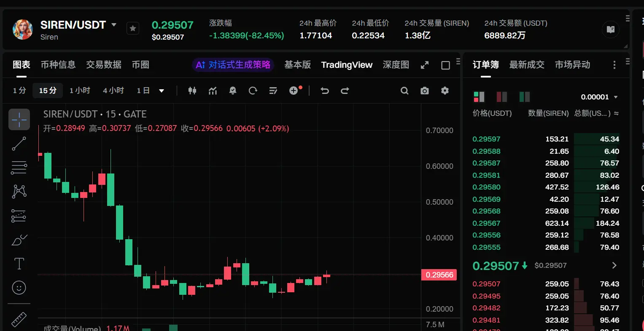This screenshot has width=644, height=331.
Task: Open chart settings gear
Action: pyautogui.click(x=445, y=91)
